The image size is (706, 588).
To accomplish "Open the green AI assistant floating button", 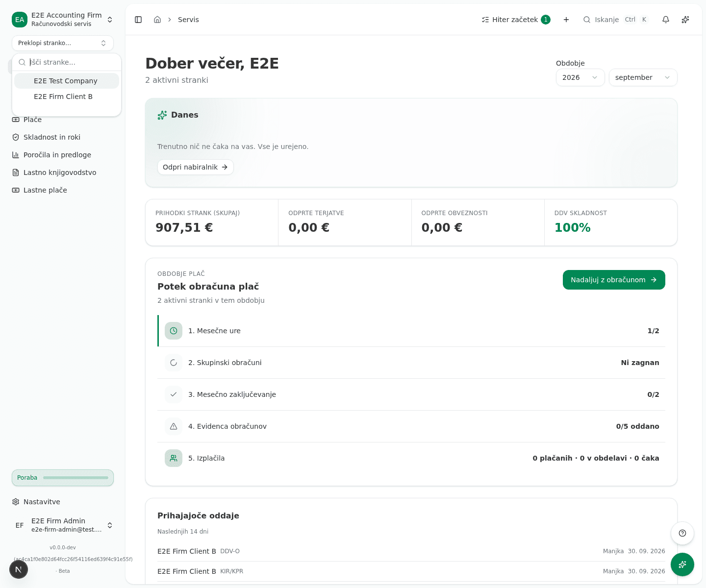I will tap(682, 564).
